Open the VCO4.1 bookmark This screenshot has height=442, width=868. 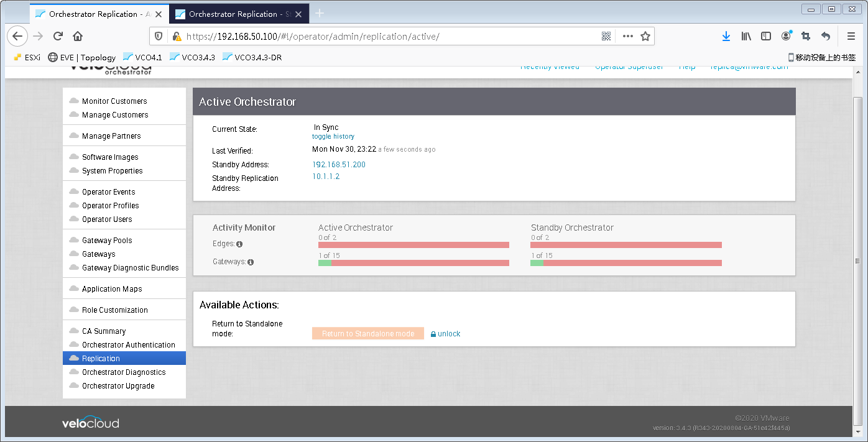click(142, 57)
